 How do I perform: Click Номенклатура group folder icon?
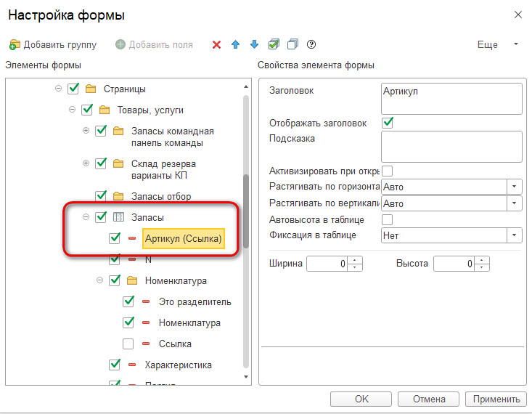(x=132, y=280)
